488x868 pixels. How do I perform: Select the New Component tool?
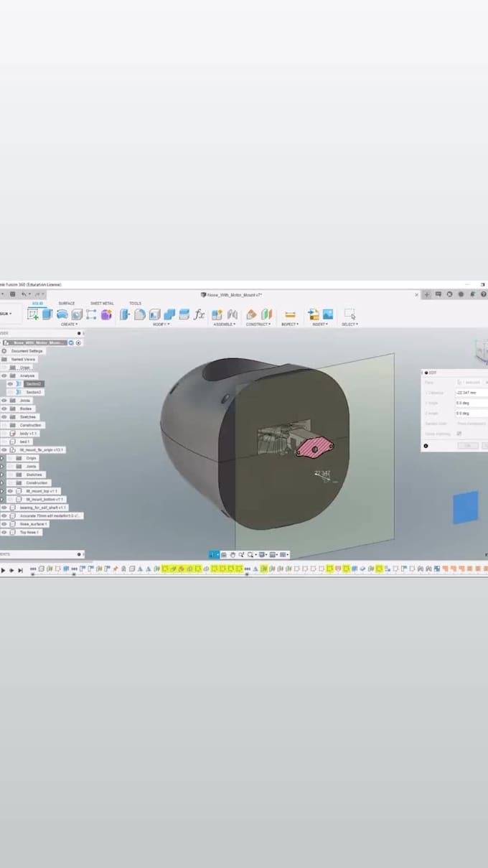(x=217, y=314)
